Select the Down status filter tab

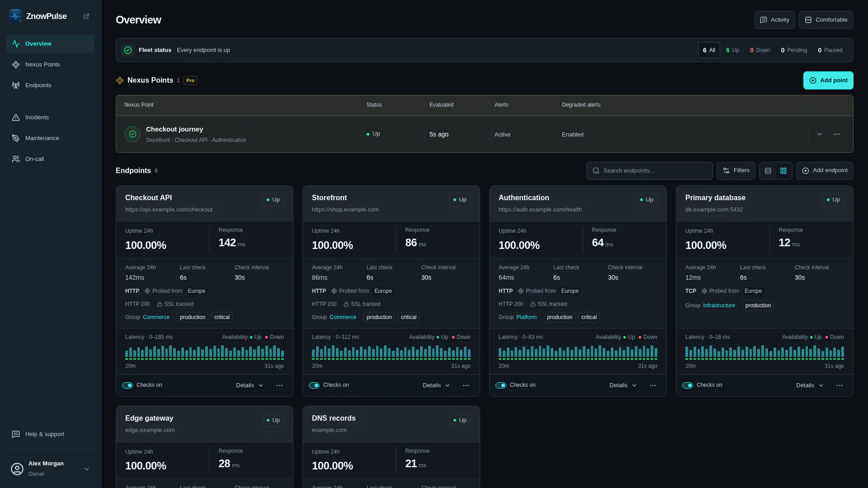(x=760, y=50)
